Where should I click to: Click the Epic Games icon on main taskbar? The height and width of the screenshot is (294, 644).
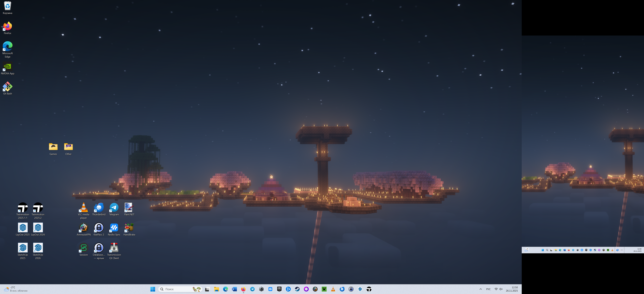point(279,289)
